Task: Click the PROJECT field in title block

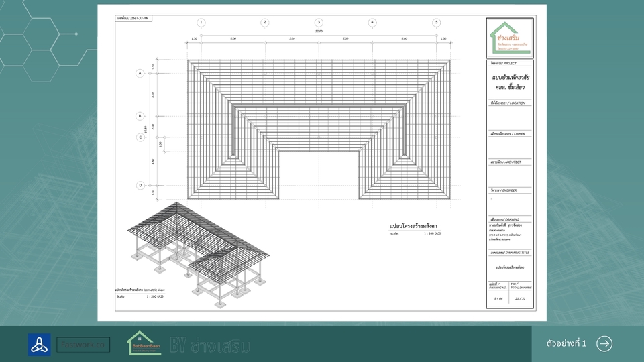Action: (510, 79)
